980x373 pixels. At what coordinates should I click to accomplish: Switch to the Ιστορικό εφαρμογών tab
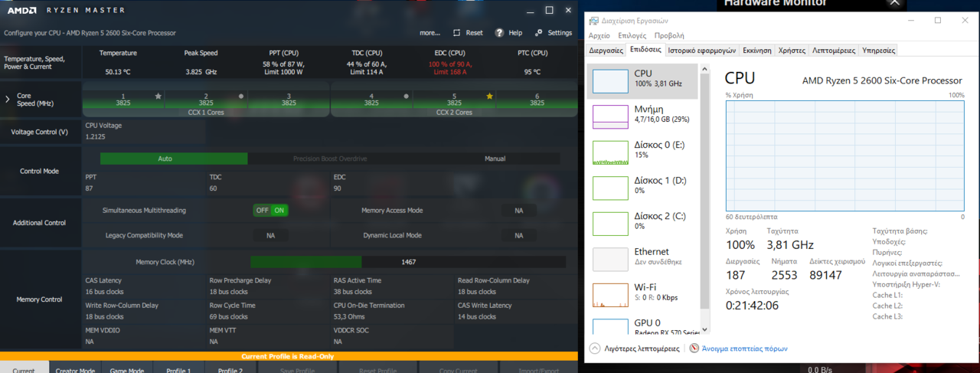701,50
